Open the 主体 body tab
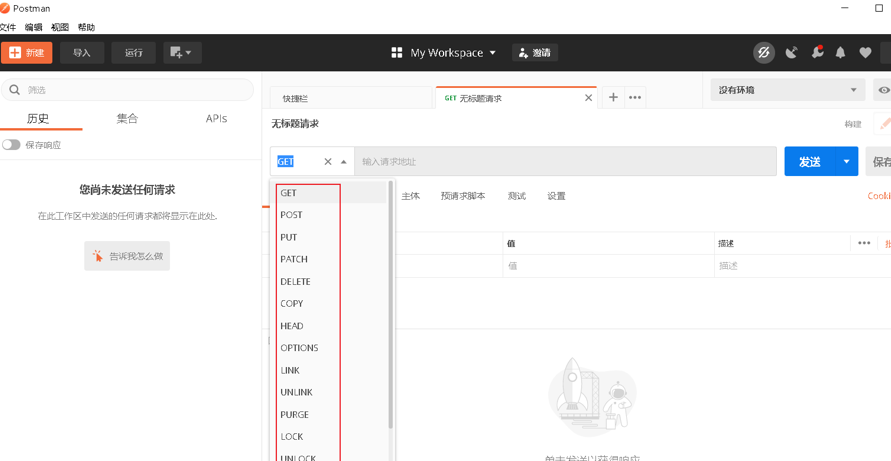This screenshot has width=891, height=461. click(x=410, y=196)
